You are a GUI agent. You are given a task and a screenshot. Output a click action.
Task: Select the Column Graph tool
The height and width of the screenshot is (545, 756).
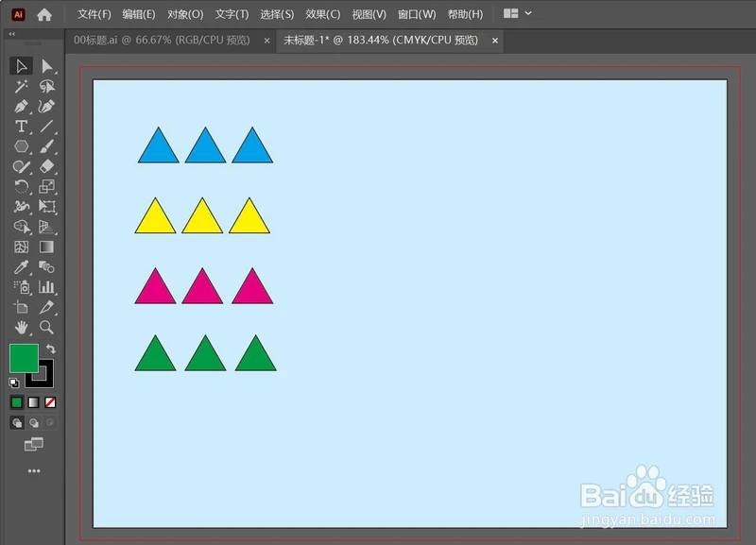(46, 287)
